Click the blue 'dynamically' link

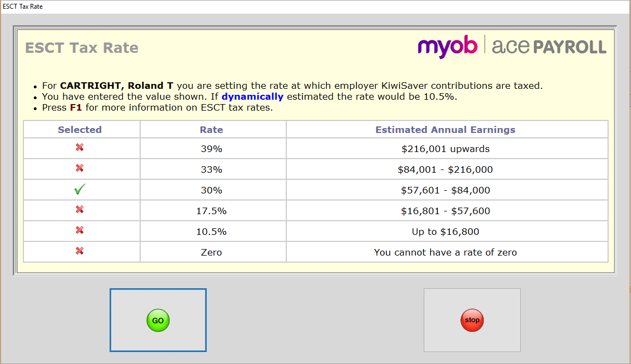[252, 96]
